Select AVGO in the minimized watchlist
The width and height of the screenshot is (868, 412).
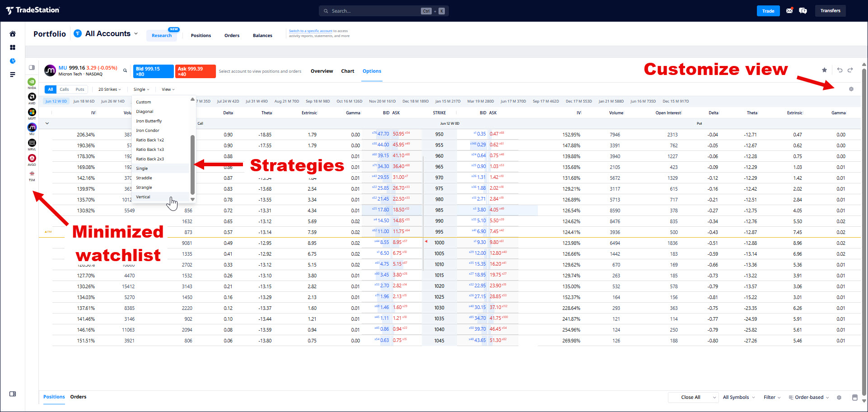[32, 160]
